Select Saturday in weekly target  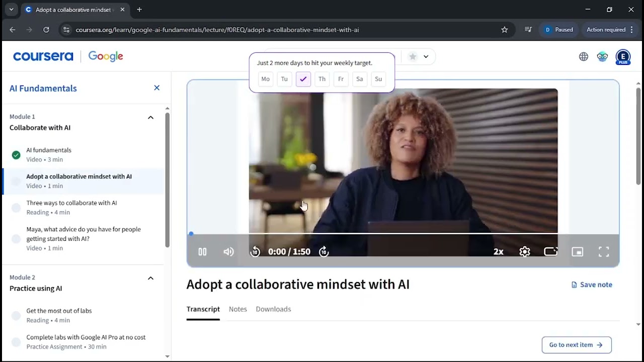pos(359,79)
